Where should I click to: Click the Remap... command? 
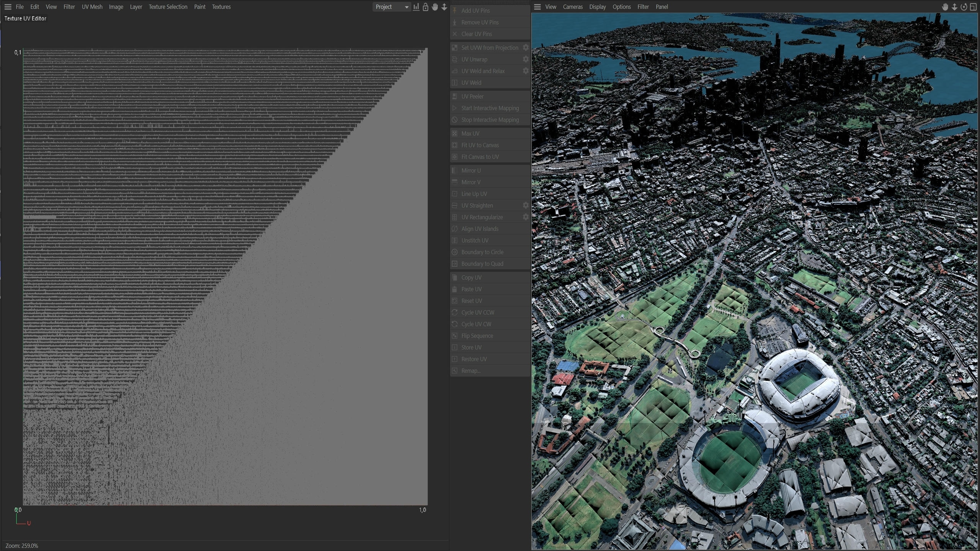[490, 371]
